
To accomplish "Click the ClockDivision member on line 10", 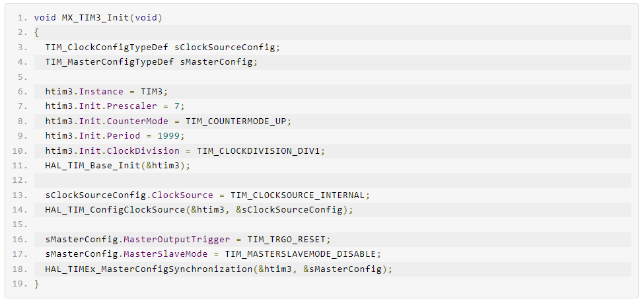I will [143, 151].
